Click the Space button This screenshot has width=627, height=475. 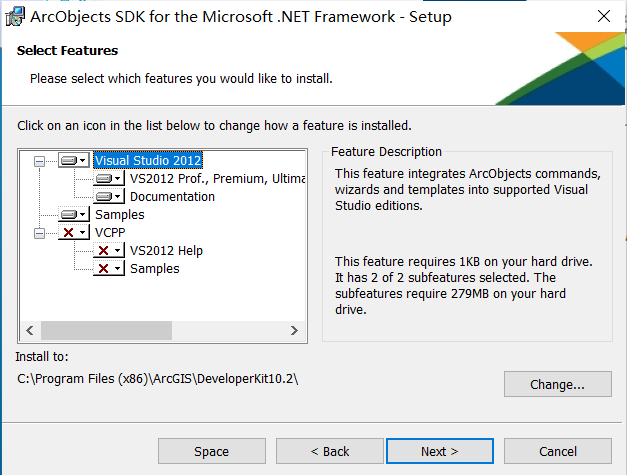(212, 451)
